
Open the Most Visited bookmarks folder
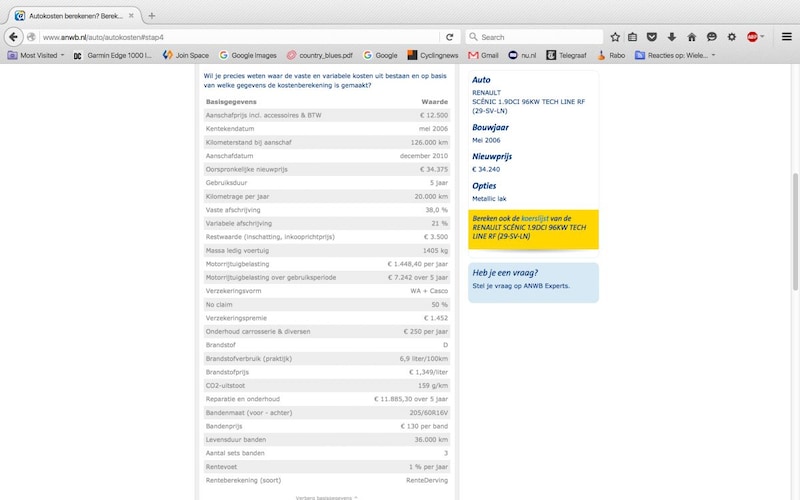[x=36, y=55]
